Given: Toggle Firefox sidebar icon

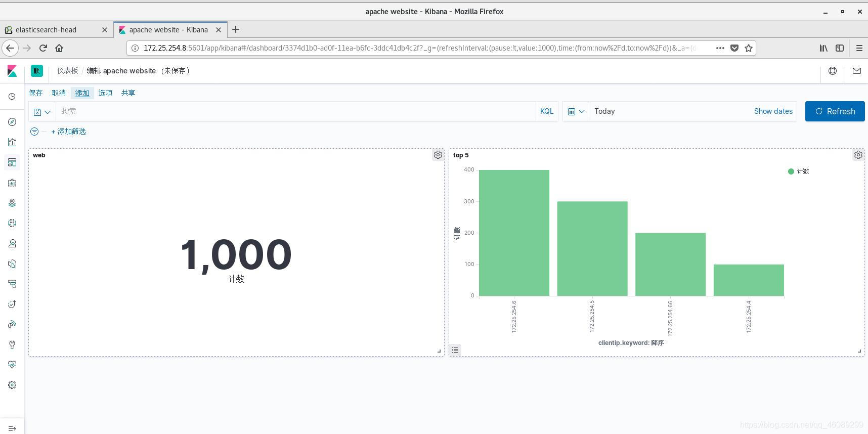Looking at the screenshot, I should 840,48.
